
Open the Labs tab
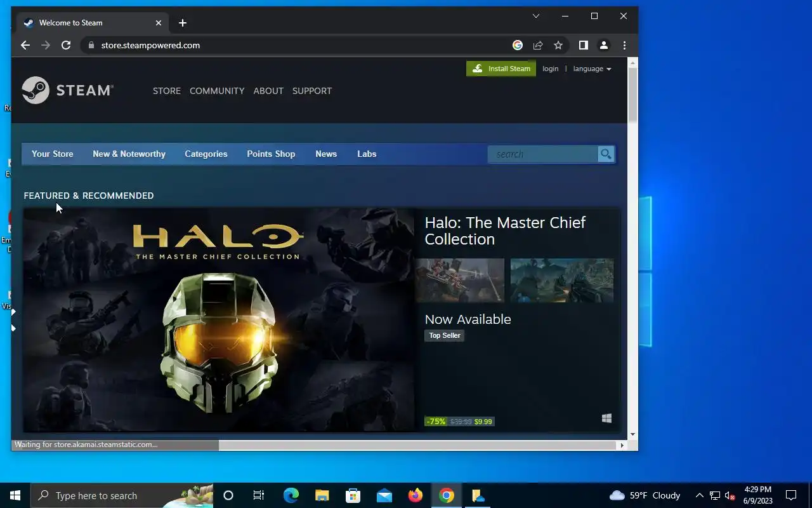click(367, 154)
